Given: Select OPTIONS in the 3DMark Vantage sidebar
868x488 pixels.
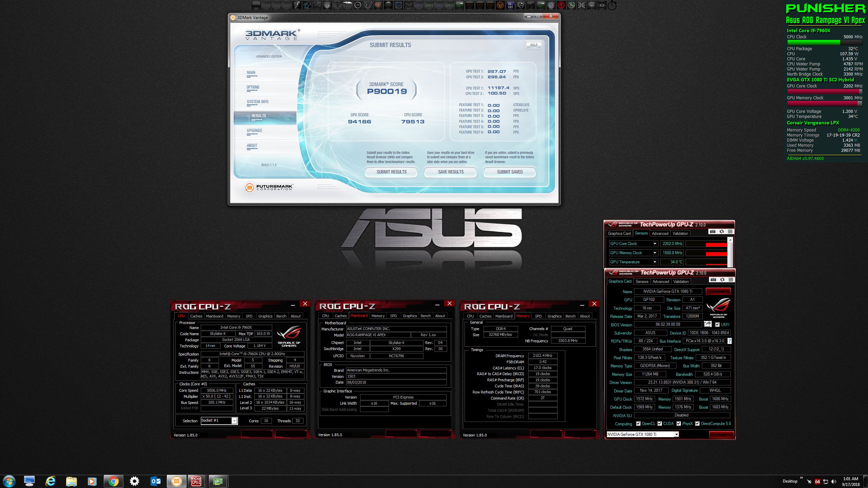Looking at the screenshot, I should 253,87.
